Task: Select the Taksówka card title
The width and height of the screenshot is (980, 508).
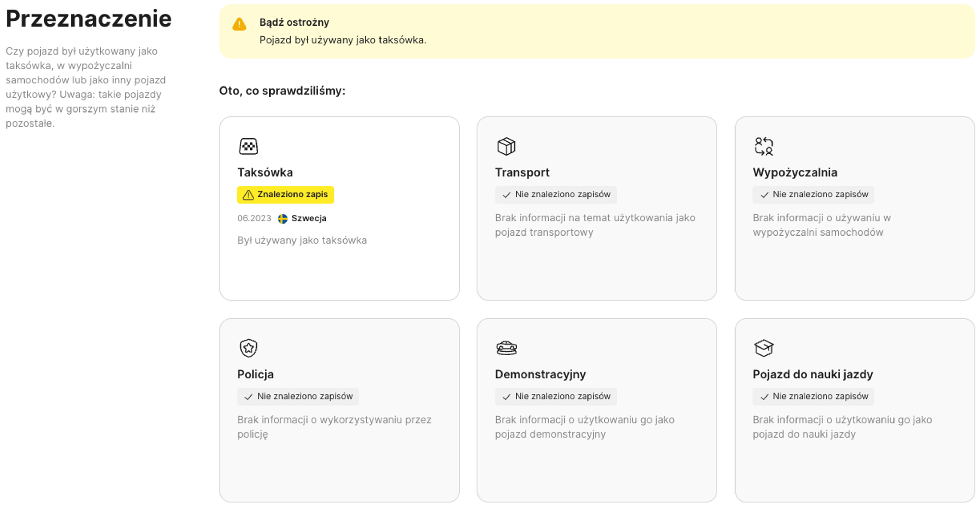Action: pos(265,173)
